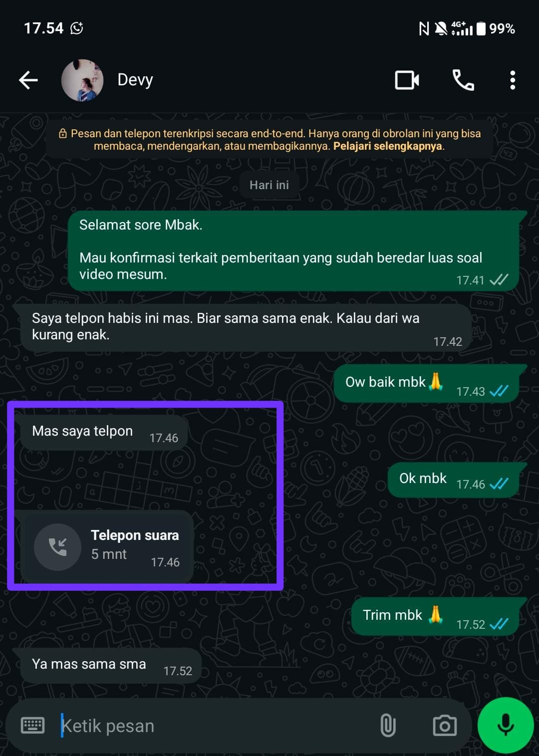Viewport: 539px width, 756px height.
Task: Tap the Ketik pesan message field
Action: 210,726
